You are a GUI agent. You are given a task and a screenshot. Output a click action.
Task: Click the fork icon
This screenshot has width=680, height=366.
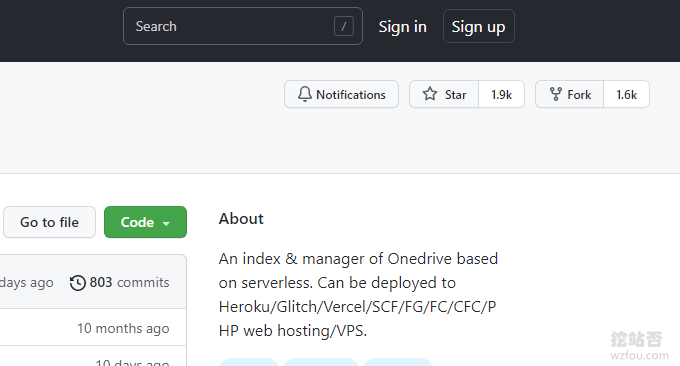[x=556, y=94]
